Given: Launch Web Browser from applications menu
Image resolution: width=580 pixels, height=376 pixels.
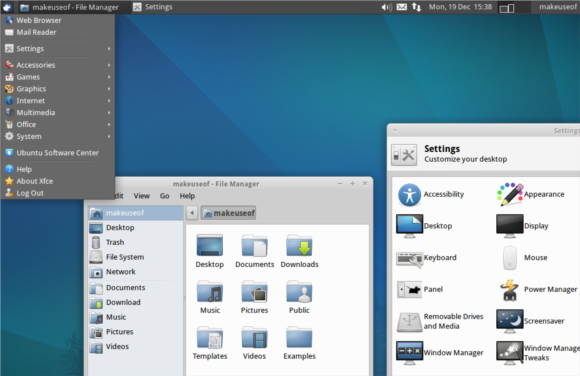Looking at the screenshot, I should pyautogui.click(x=58, y=20).
